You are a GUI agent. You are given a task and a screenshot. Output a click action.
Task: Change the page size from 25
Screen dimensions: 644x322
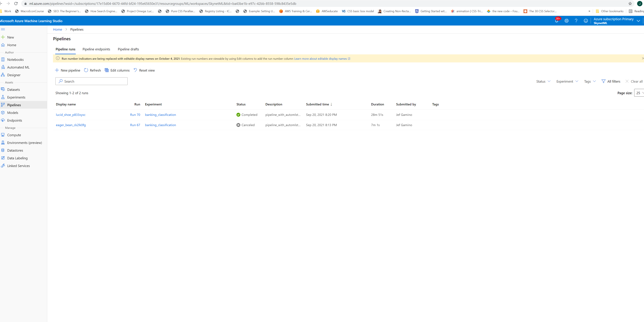[x=639, y=93]
